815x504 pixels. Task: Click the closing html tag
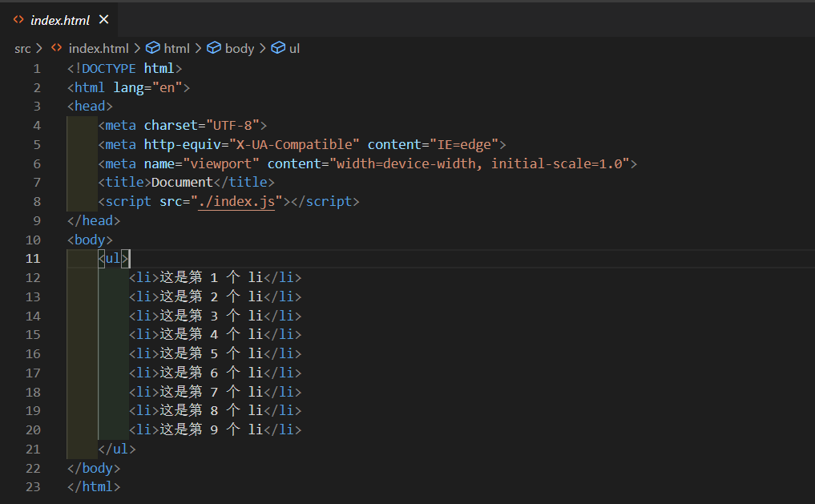point(94,487)
